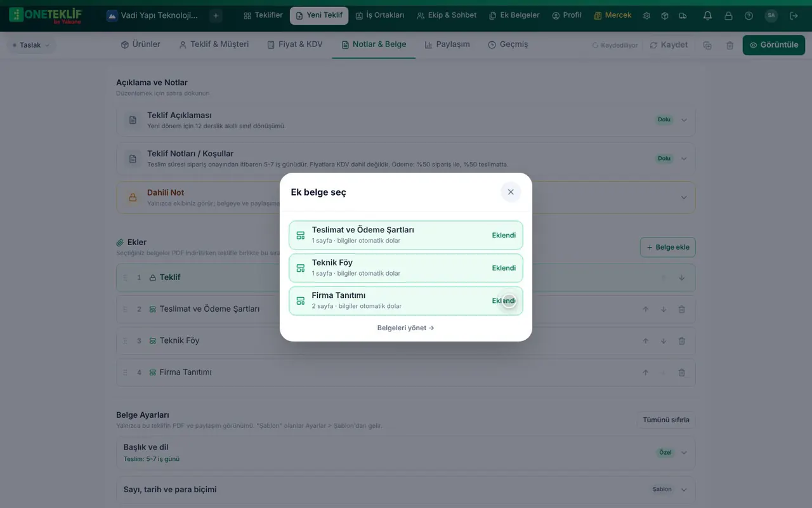Image resolution: width=812 pixels, height=508 pixels.
Task: Open settings using the gear icon
Action: (646, 15)
